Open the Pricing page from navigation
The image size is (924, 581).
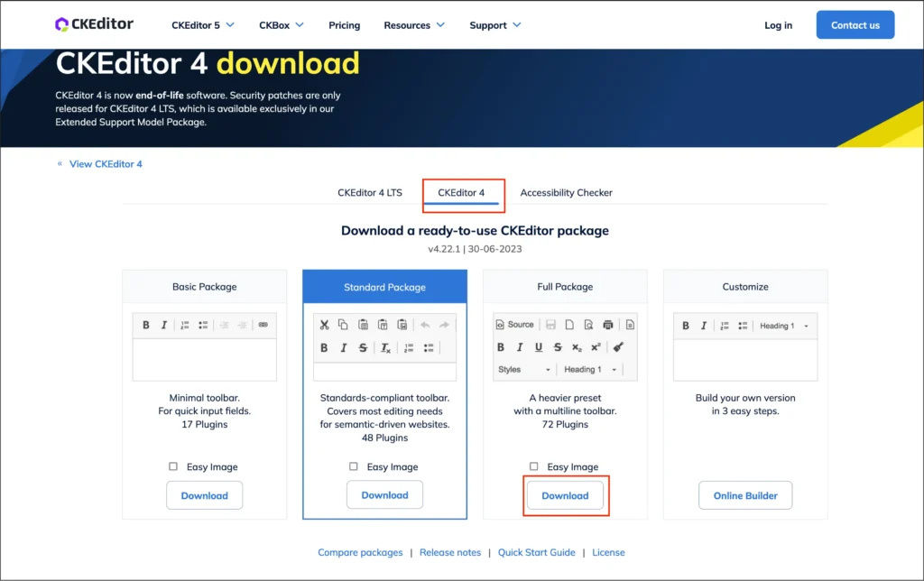coord(344,25)
